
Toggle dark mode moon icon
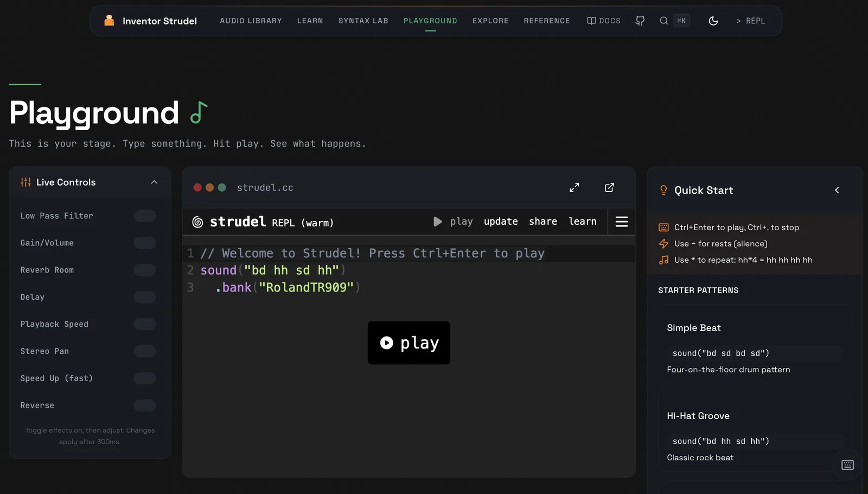pos(713,21)
